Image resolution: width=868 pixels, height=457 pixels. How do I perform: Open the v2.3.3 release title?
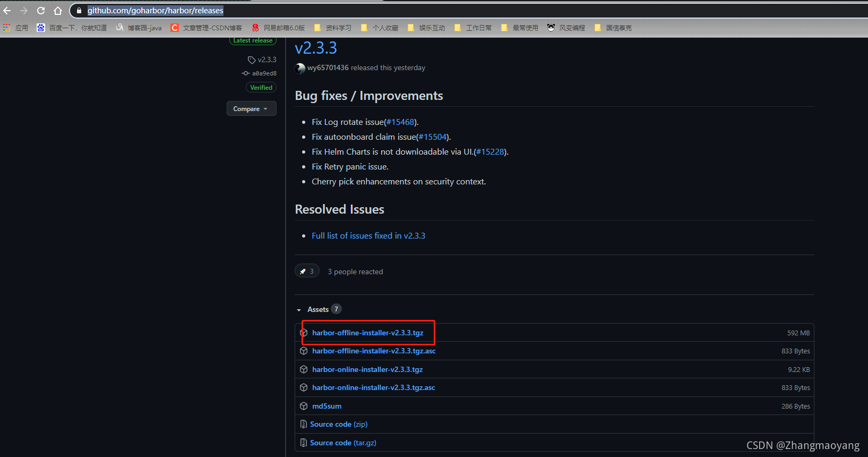tap(316, 48)
